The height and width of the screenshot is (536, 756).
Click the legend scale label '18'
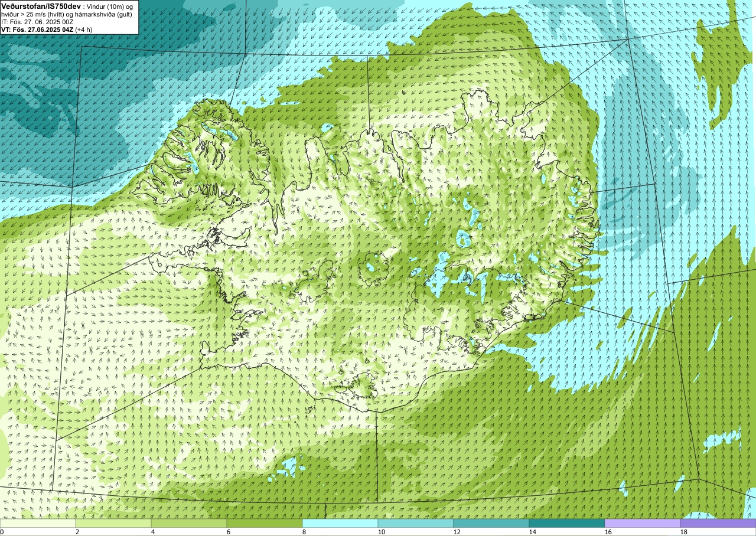pos(684,532)
